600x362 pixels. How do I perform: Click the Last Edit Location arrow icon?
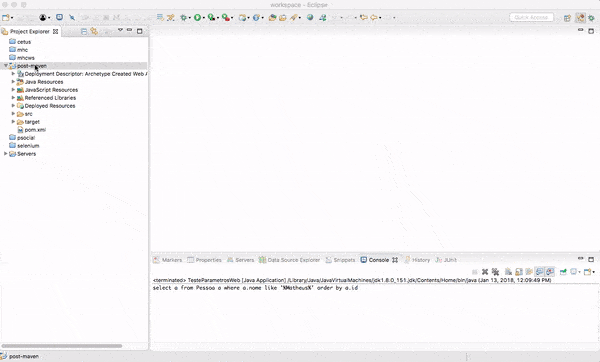pos(364,17)
